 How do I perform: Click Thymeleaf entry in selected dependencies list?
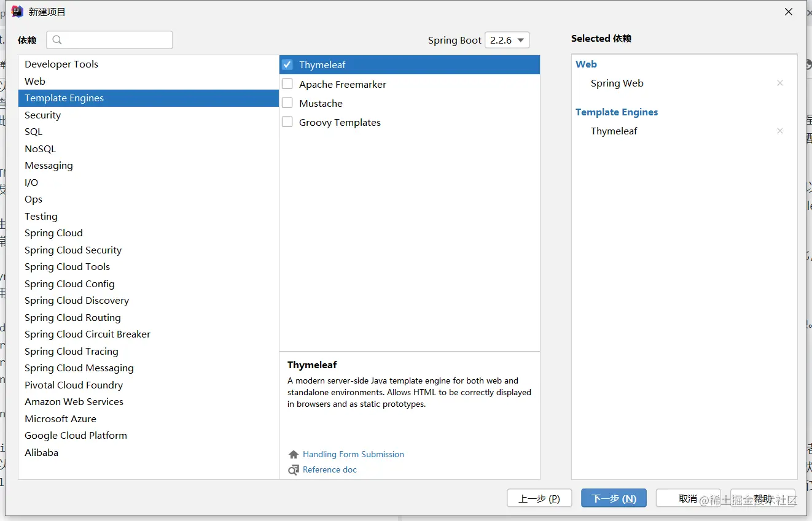614,131
